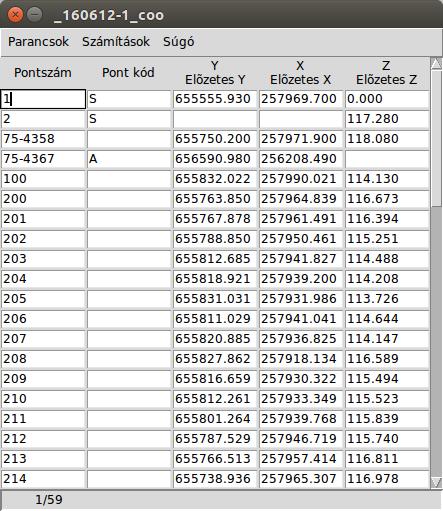Select X value 257965.307

(x=301, y=479)
